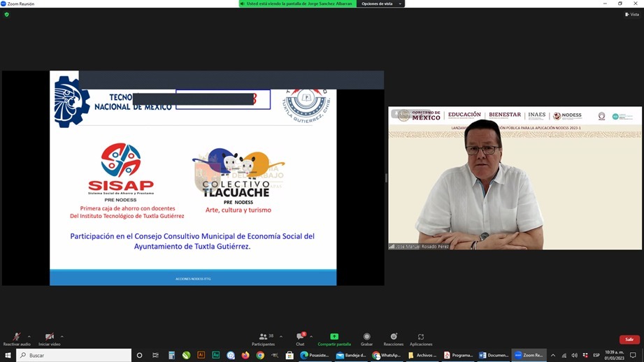644x362 pixels.
Task: Open Windows notification center
Action: click(x=633, y=355)
